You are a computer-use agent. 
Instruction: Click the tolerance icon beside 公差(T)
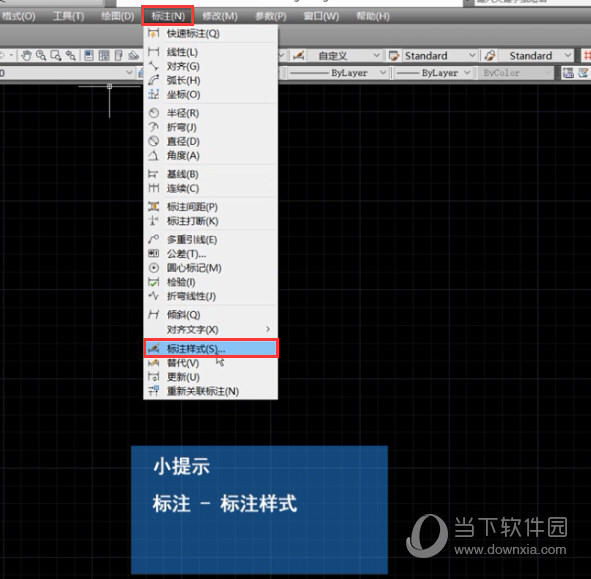coord(153,253)
